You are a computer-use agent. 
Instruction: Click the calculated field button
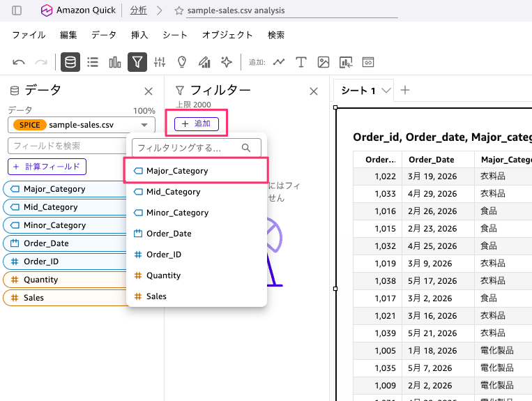click(x=47, y=167)
